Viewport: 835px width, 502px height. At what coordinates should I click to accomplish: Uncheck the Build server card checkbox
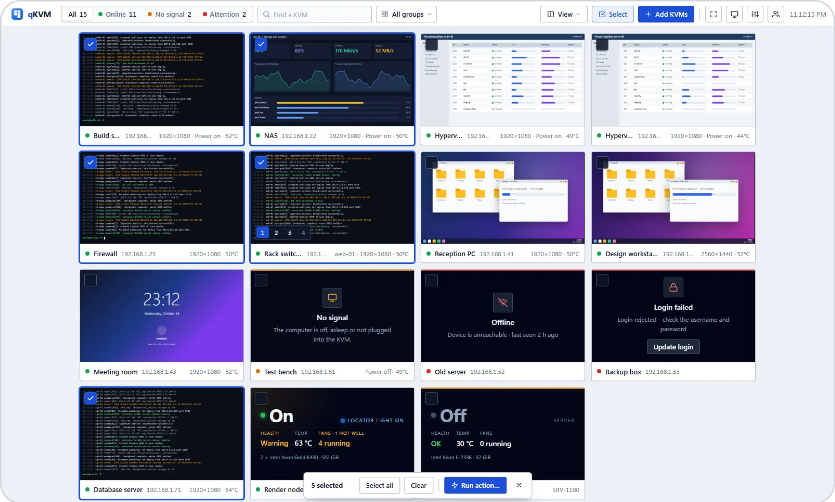tap(91, 44)
